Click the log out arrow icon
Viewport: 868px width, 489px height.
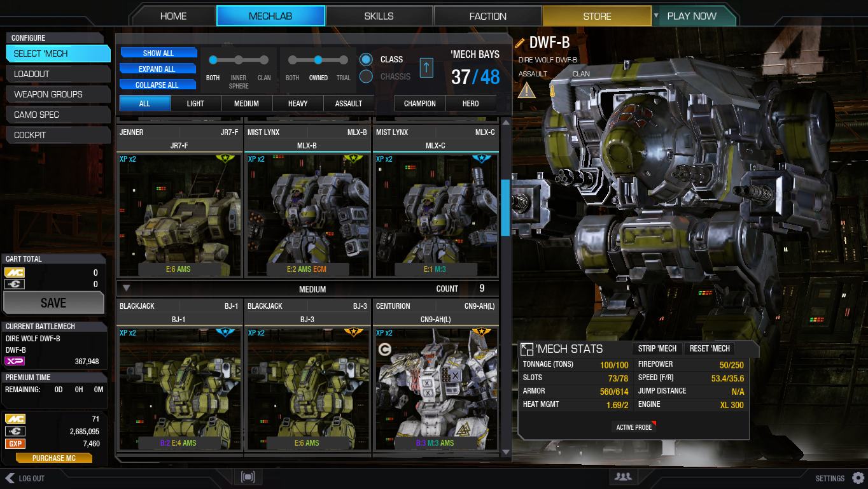(x=10, y=478)
